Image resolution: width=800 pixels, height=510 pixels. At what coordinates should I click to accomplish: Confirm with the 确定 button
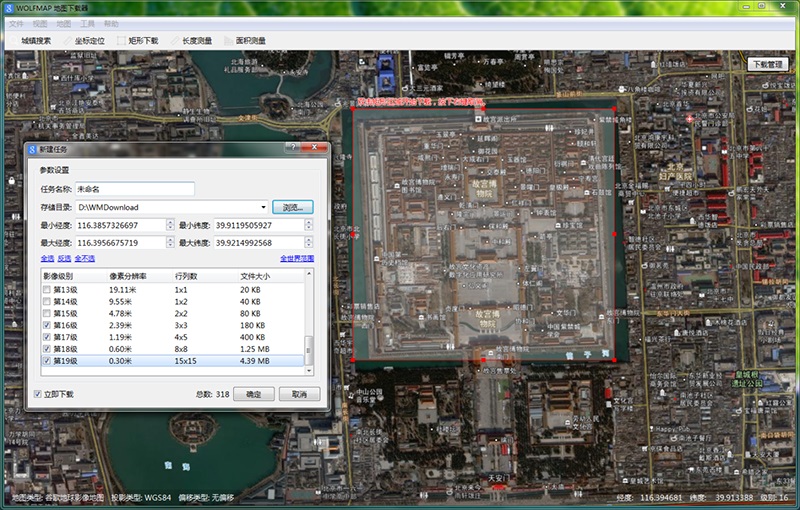tap(254, 394)
